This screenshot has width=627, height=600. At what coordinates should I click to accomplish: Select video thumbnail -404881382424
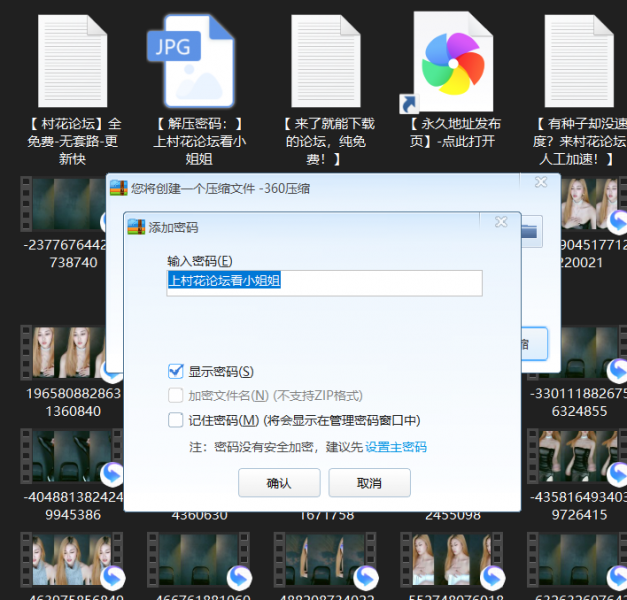click(68, 457)
